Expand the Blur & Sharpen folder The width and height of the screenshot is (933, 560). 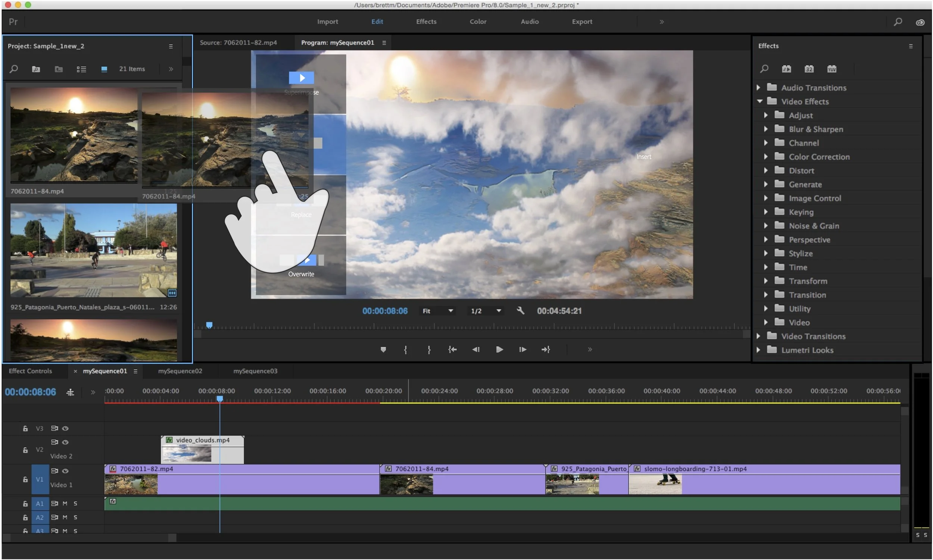765,129
